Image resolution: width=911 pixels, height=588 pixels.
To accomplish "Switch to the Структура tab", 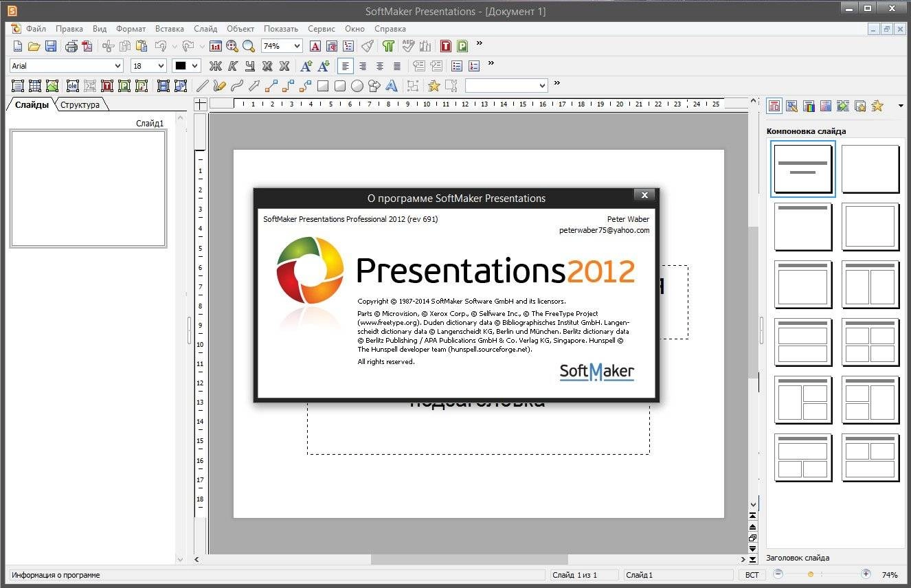I will [80, 104].
